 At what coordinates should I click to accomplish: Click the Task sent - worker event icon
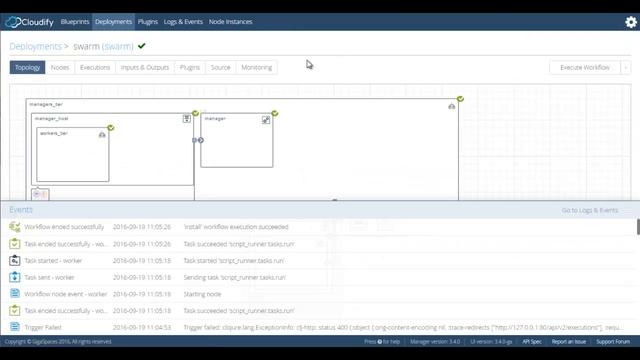point(15,277)
